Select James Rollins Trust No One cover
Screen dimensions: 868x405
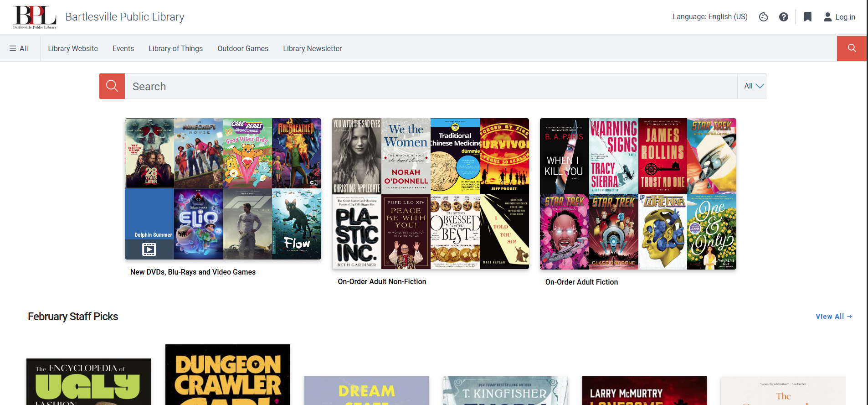pyautogui.click(x=663, y=156)
